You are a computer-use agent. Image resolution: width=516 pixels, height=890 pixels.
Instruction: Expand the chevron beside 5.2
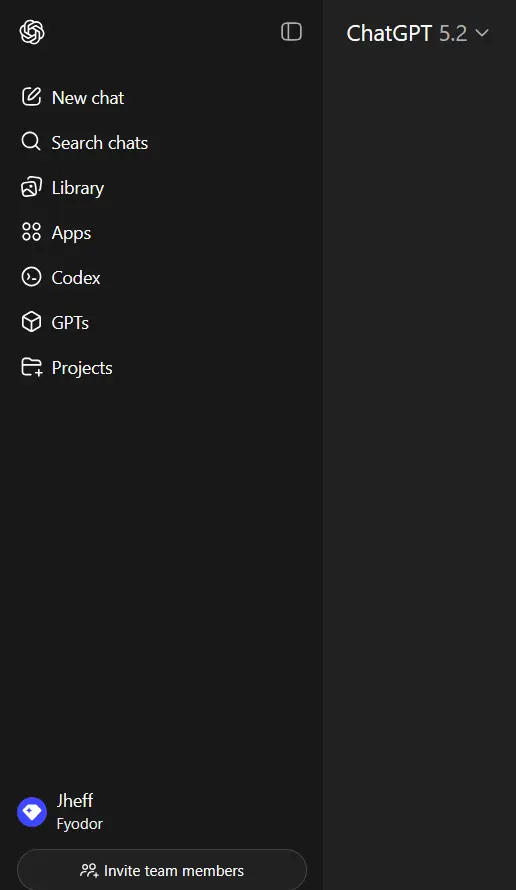pyautogui.click(x=482, y=33)
